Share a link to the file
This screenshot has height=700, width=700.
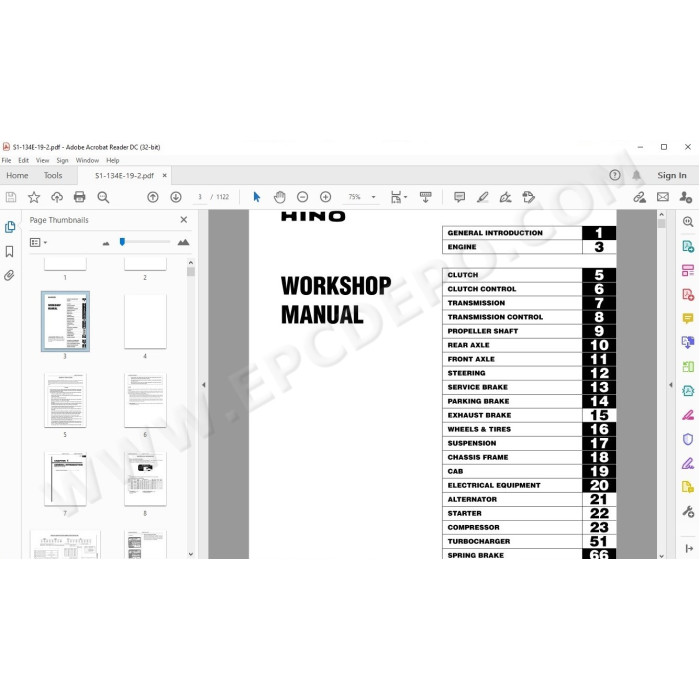click(x=640, y=197)
